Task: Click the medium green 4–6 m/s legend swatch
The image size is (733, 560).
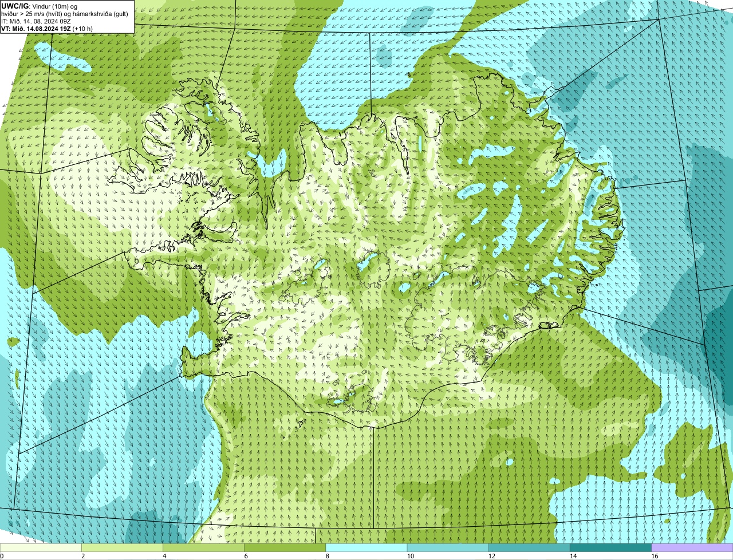Action: click(x=204, y=547)
